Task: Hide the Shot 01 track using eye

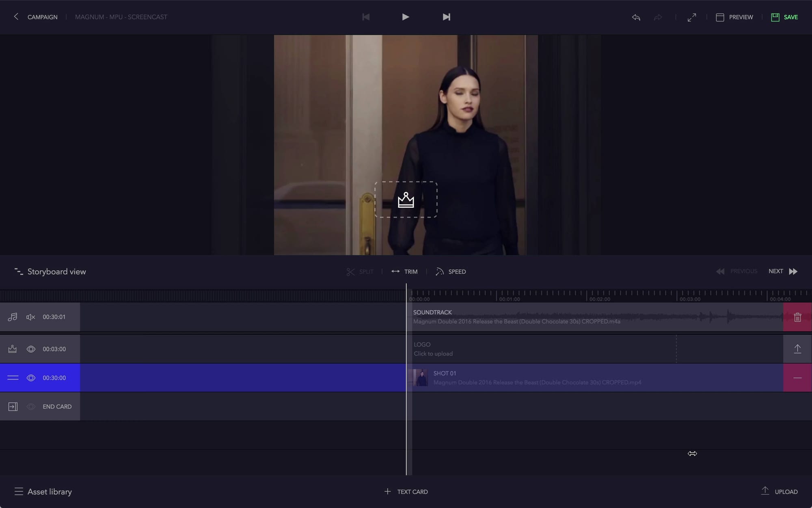Action: click(x=31, y=378)
